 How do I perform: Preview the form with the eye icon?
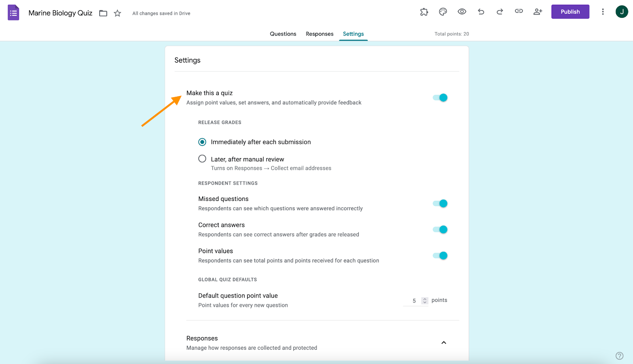462,12
